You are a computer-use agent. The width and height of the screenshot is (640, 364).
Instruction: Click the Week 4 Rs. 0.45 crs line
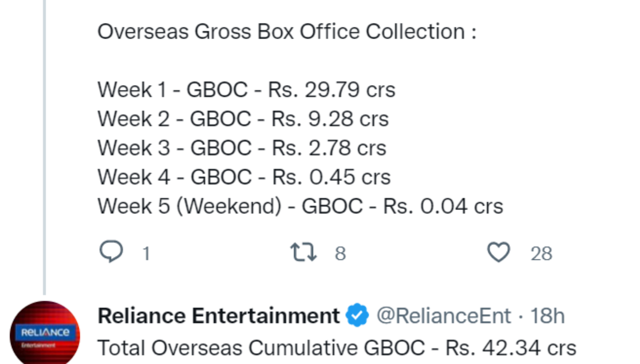[244, 177]
